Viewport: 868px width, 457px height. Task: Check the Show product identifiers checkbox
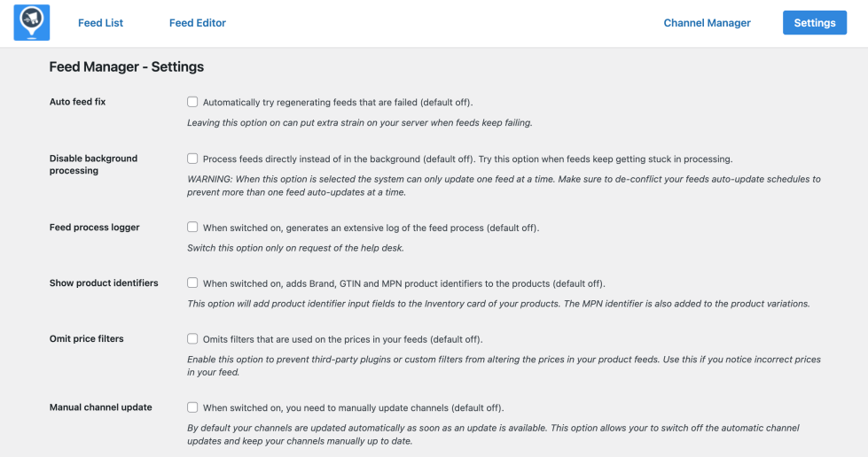point(192,283)
